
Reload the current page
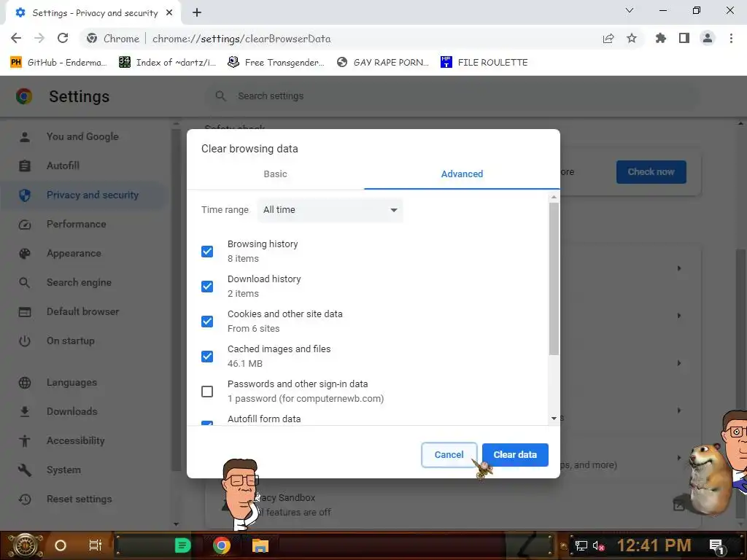point(63,38)
